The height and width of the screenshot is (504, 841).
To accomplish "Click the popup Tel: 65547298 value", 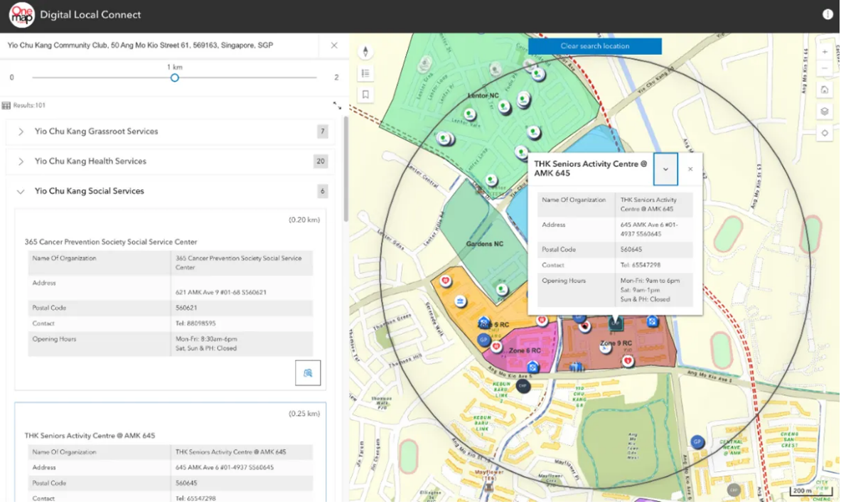I will 641,265.
